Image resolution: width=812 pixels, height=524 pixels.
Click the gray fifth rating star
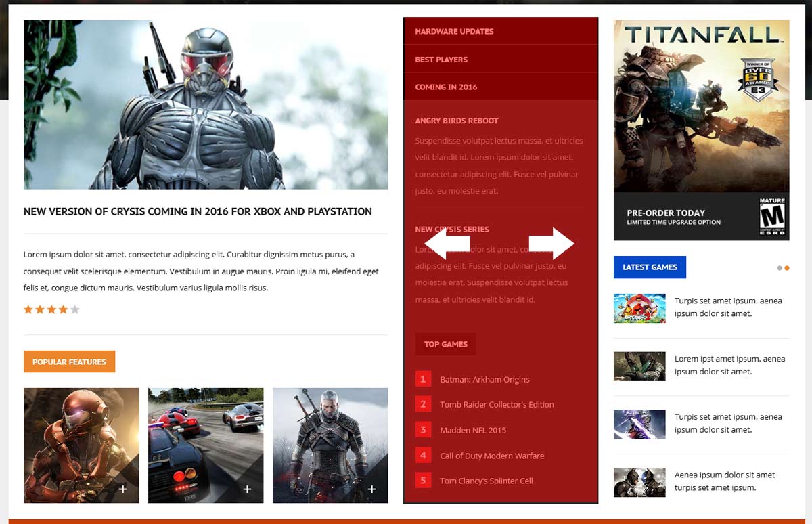click(74, 309)
